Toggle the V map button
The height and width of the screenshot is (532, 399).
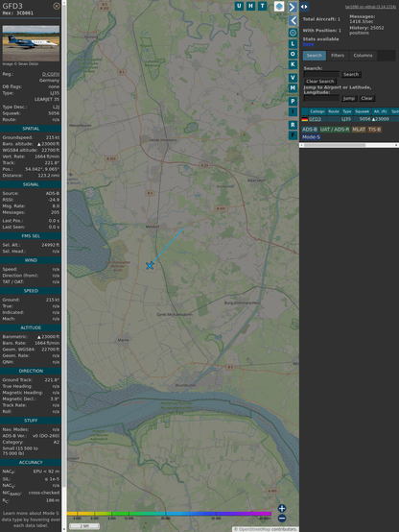293,78
